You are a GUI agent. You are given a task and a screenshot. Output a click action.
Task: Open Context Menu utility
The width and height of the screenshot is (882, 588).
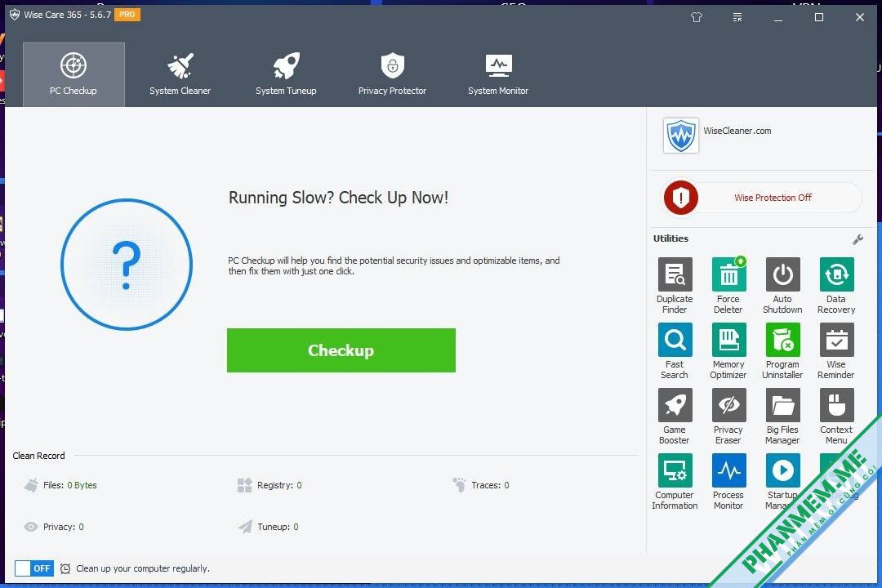836,416
